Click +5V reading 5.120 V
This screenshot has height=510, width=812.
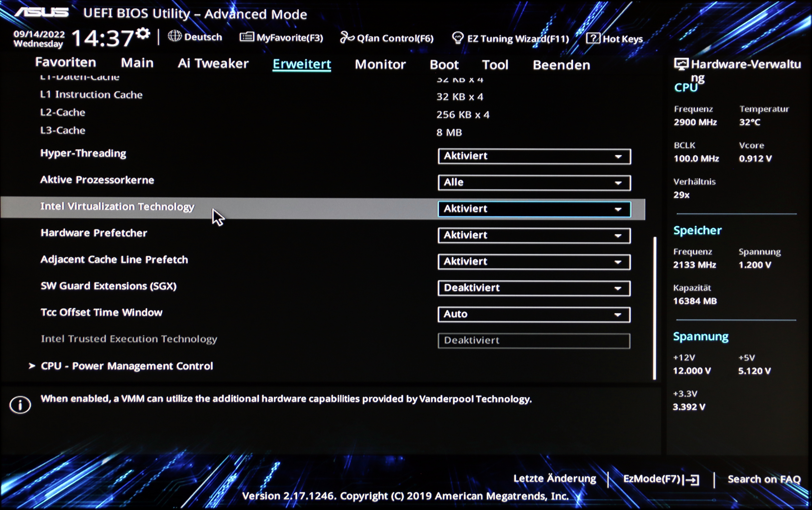(755, 371)
